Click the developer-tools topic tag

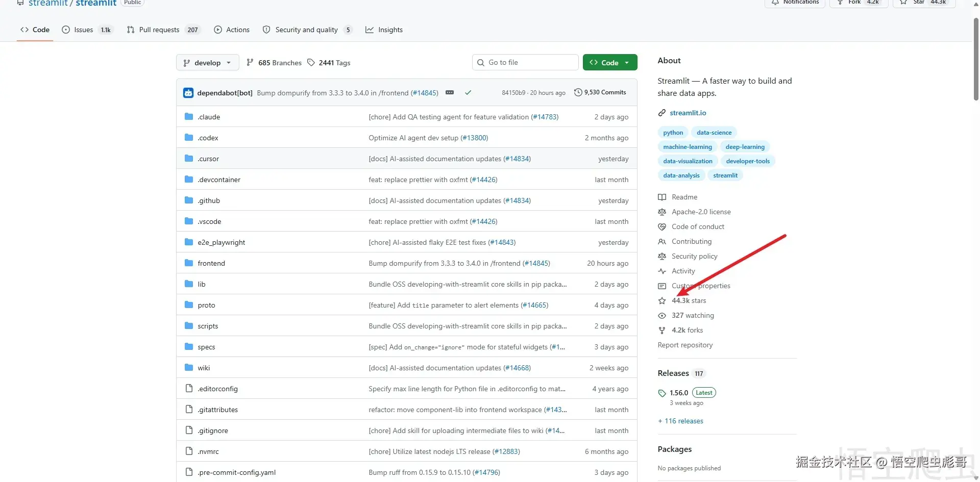[748, 161]
